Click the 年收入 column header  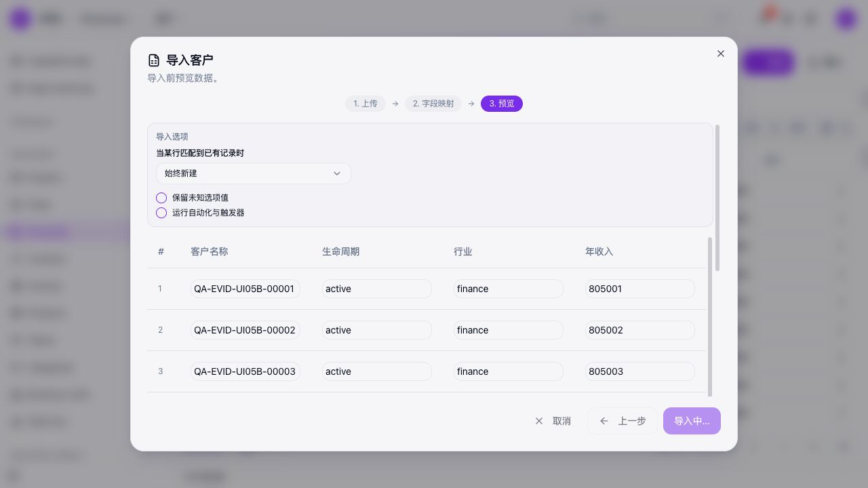[599, 251]
